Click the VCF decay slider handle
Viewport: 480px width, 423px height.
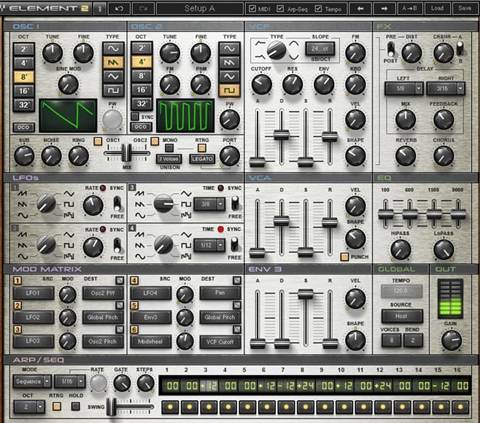tap(281, 135)
